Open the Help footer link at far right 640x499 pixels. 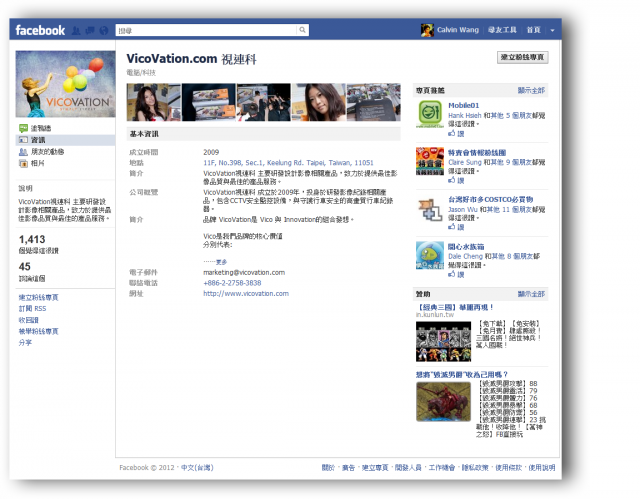click(x=542, y=468)
